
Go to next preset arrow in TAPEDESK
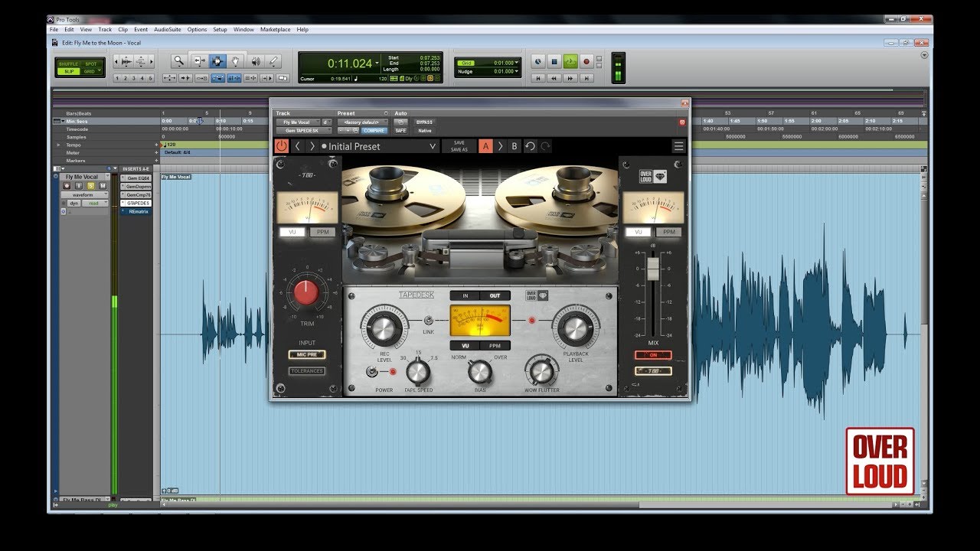[312, 146]
